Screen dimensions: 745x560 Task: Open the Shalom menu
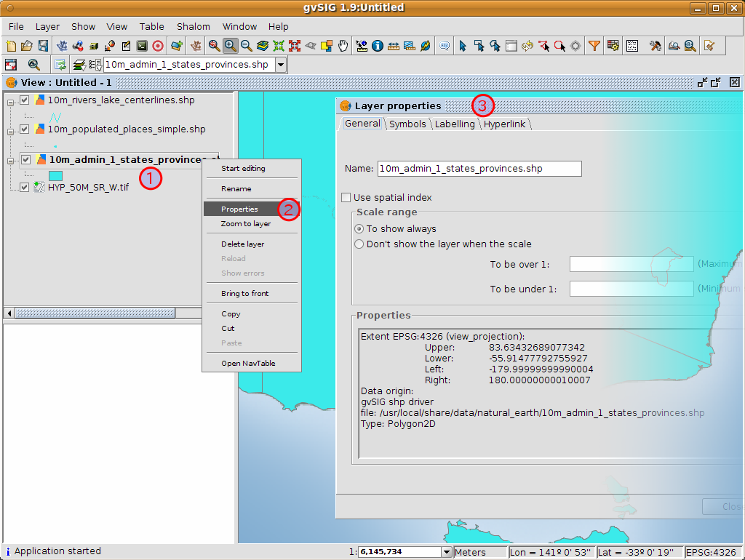tap(193, 27)
